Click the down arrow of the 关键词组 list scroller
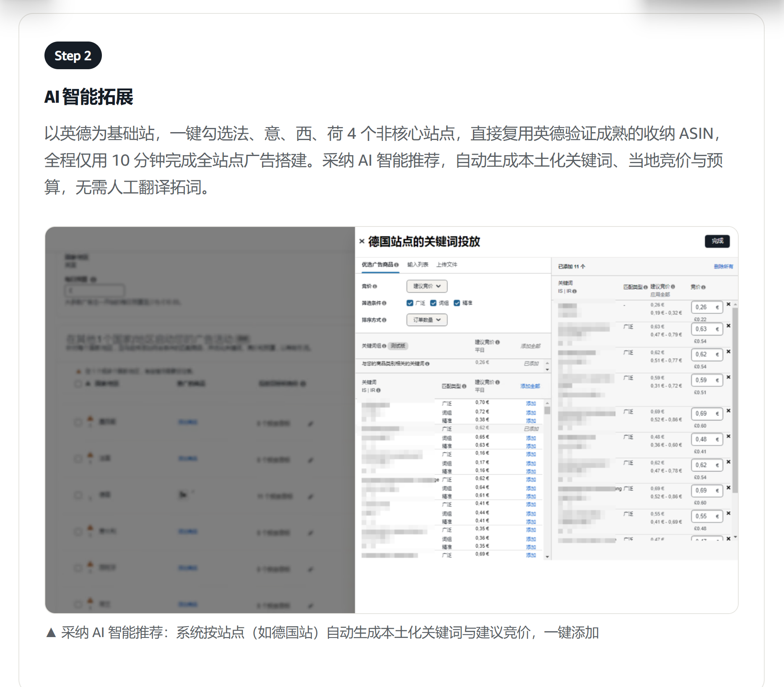The width and height of the screenshot is (784, 687). (x=547, y=370)
